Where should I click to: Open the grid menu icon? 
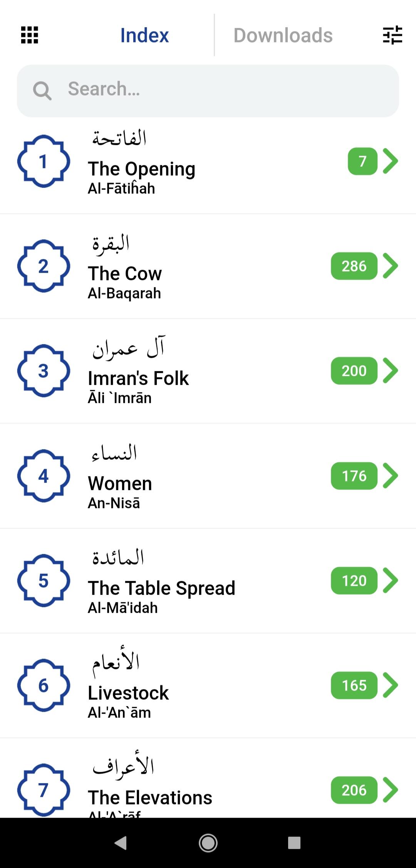click(x=29, y=35)
